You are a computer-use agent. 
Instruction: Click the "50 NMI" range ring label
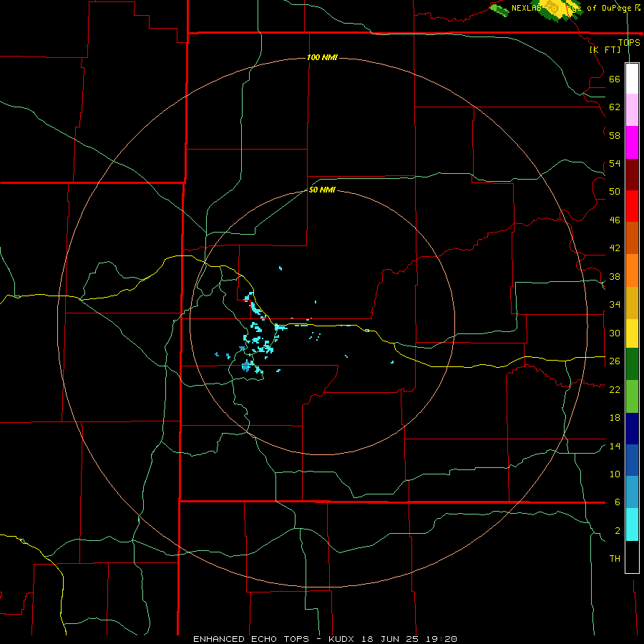coord(322,190)
